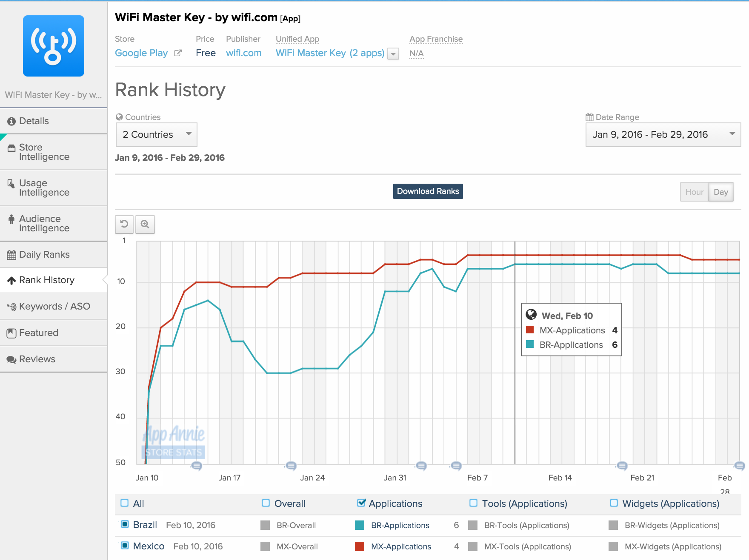Open Store Intelligence in sidebar

pos(54,152)
